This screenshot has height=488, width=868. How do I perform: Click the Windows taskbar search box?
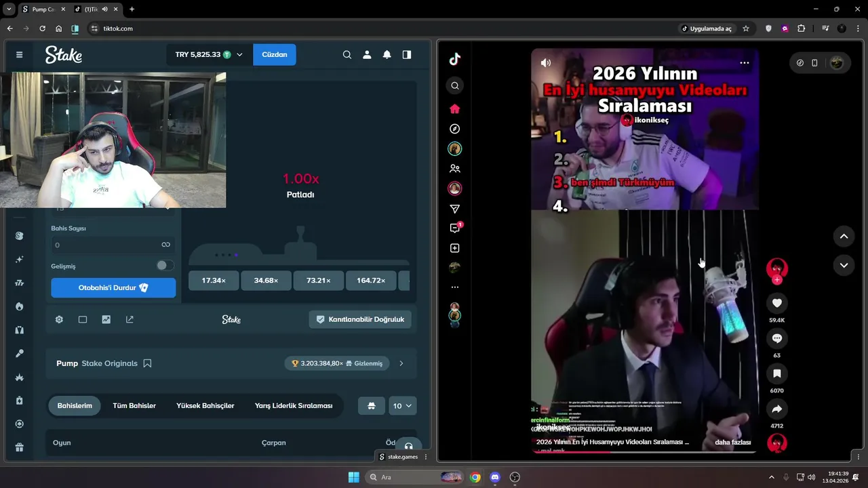click(x=415, y=477)
